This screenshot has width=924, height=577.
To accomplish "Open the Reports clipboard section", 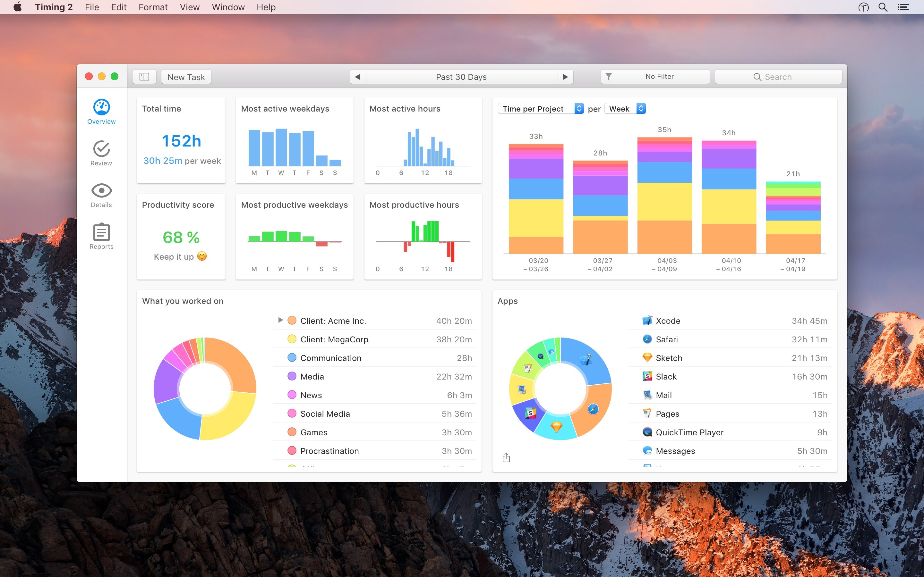I will click(x=101, y=232).
